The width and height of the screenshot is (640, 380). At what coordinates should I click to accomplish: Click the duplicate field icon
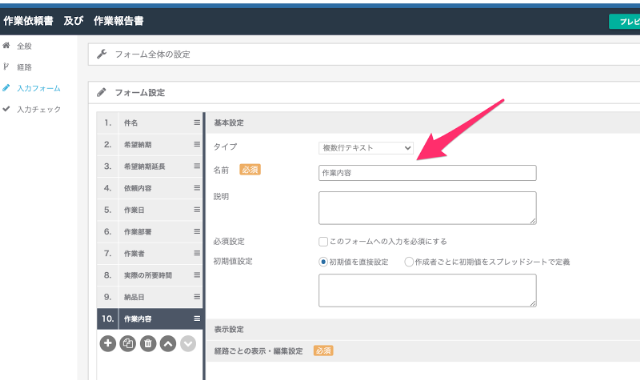coord(128,343)
